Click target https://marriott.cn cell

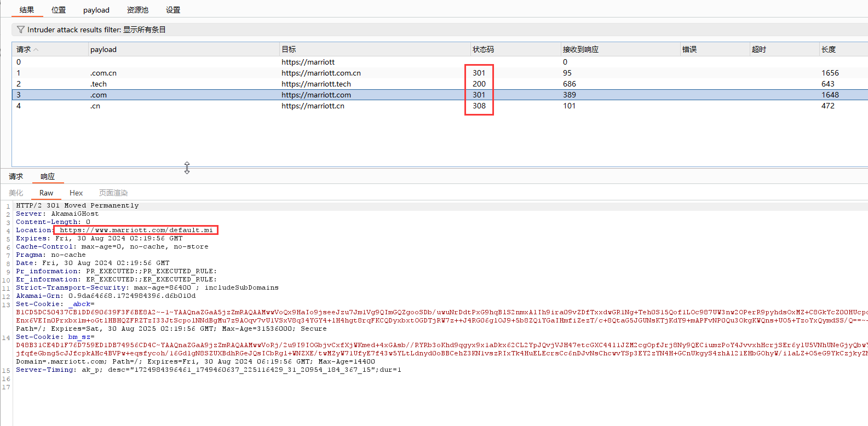click(313, 106)
